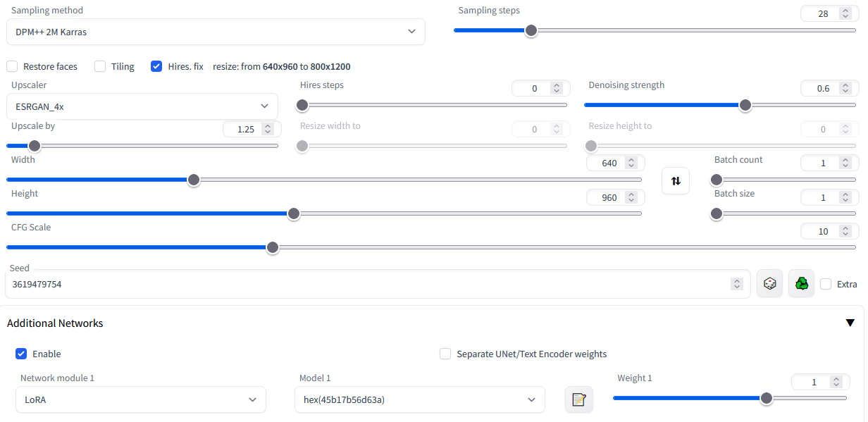The width and height of the screenshot is (868, 422).
Task: Click the Upscale by stepper arrows
Action: click(267, 129)
